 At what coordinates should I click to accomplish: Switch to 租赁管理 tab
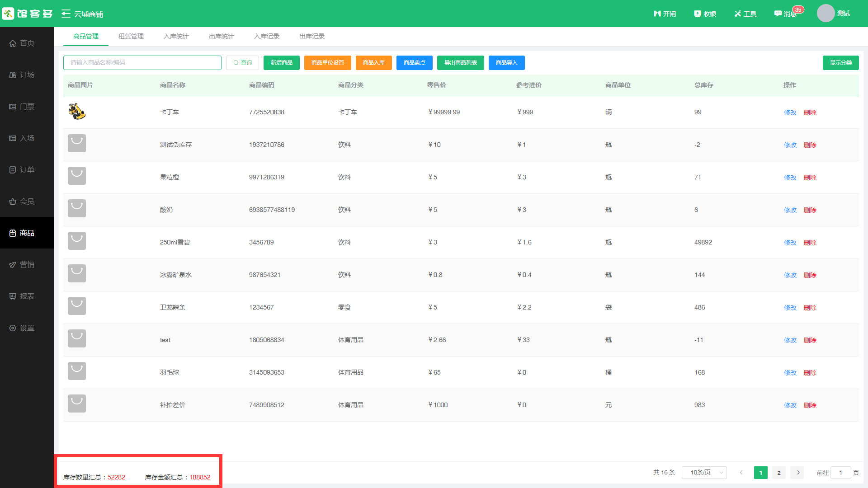tap(131, 37)
